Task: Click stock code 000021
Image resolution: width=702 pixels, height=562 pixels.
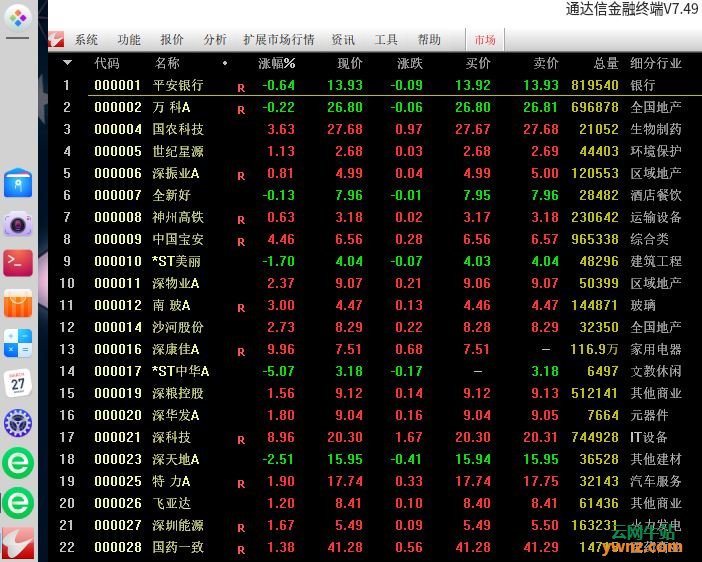Action: tap(118, 437)
